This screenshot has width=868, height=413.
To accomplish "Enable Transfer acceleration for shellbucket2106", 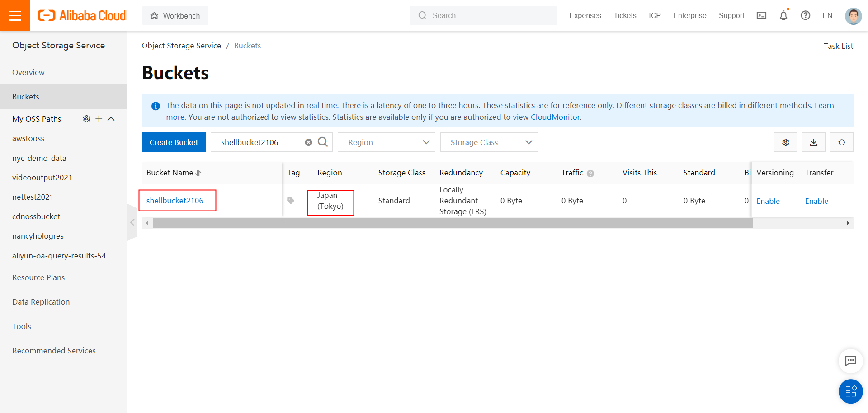I will [816, 201].
